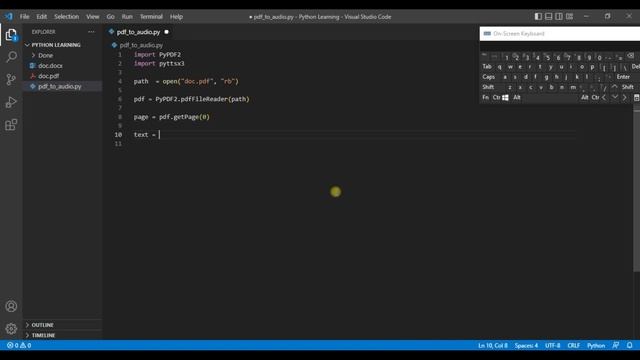This screenshot has height=360, width=640.
Task: Open the Accounts menu icon
Action: point(11,306)
